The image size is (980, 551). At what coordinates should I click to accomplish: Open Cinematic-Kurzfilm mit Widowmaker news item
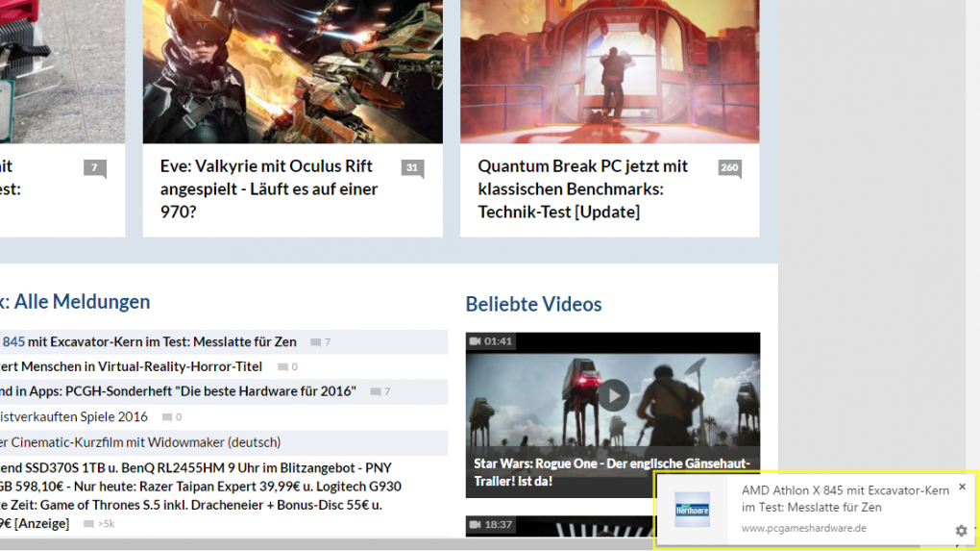pos(140,442)
